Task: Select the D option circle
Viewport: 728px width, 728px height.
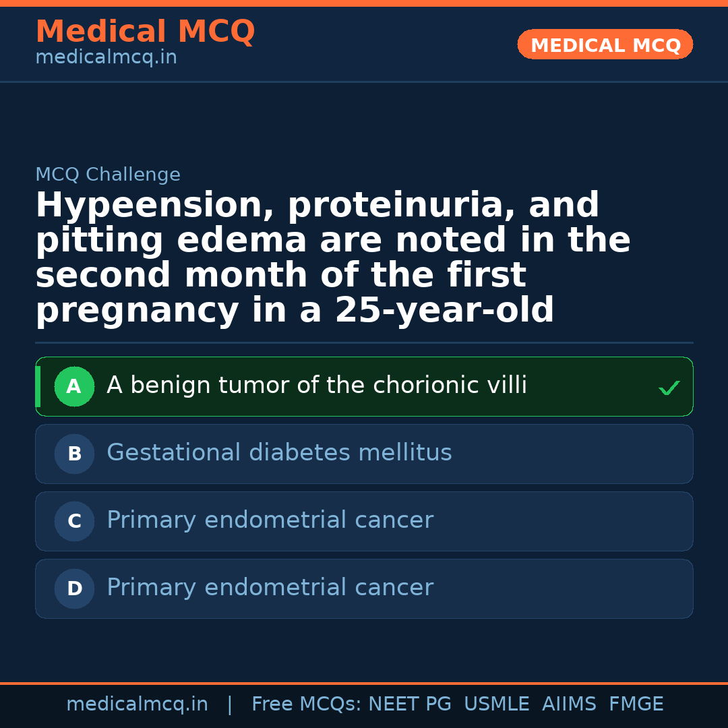Action: (x=74, y=589)
